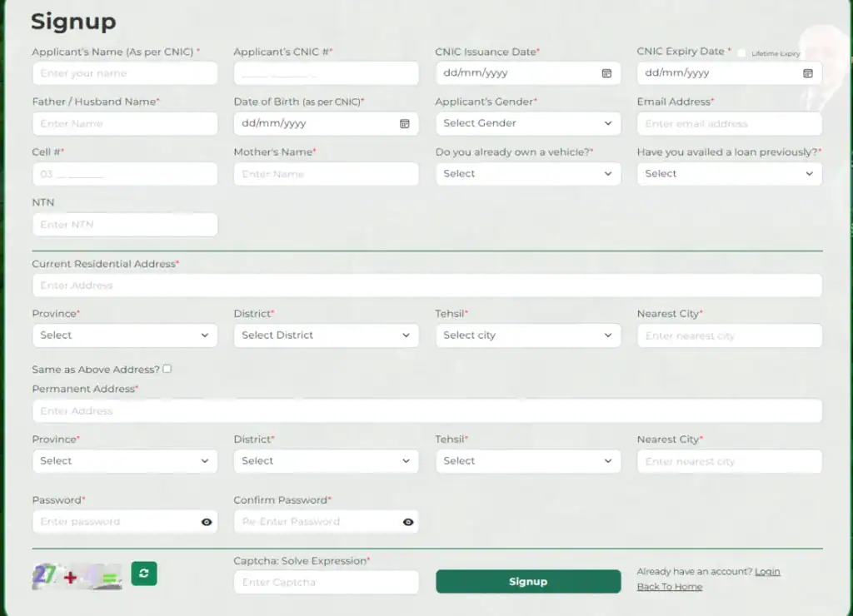Open the previous loan availed dropdown
Image resolution: width=853 pixels, height=616 pixels.
tap(729, 174)
